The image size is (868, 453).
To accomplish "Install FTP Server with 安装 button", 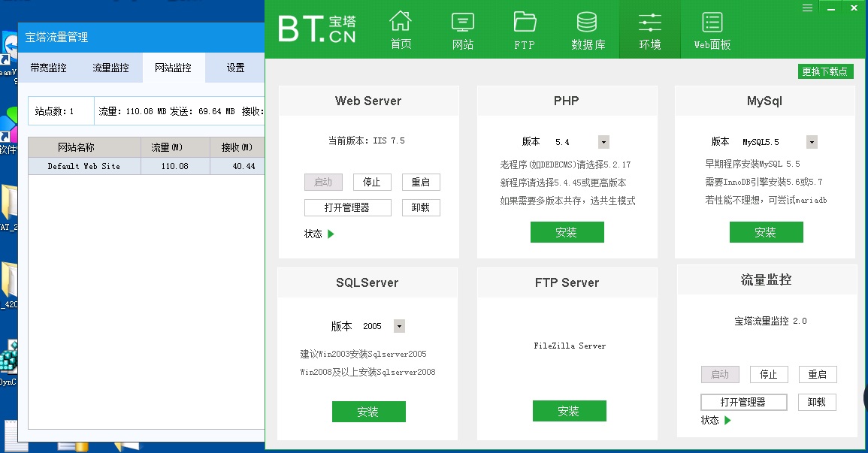I will pos(569,411).
